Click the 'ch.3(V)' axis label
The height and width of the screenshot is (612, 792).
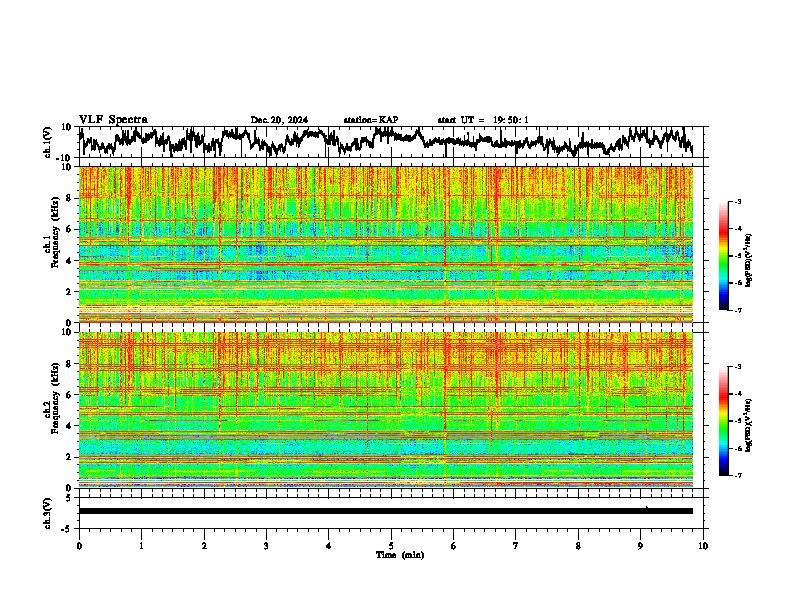[48, 514]
